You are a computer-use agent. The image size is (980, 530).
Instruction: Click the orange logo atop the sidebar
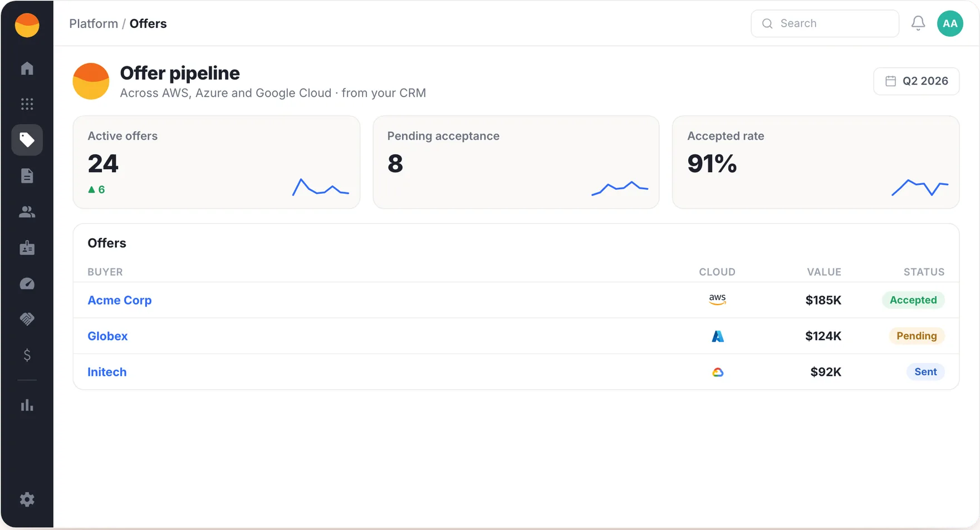click(x=27, y=25)
